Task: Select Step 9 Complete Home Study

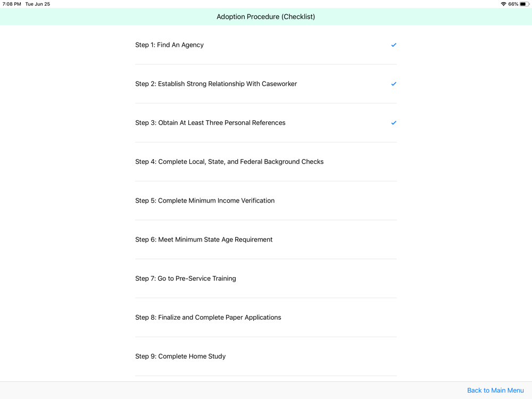Action: (x=180, y=356)
